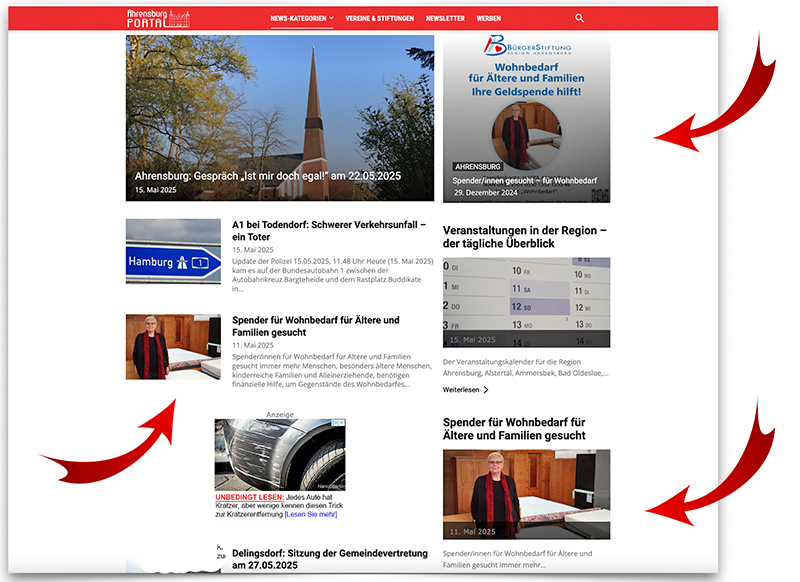This screenshot has height=582, width=800.
Task: Click the large sidebar photo dated 11. Mai 2025
Action: 527,494
